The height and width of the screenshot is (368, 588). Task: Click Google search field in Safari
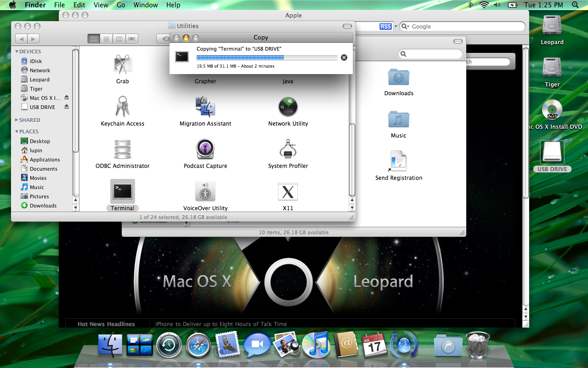[463, 27]
